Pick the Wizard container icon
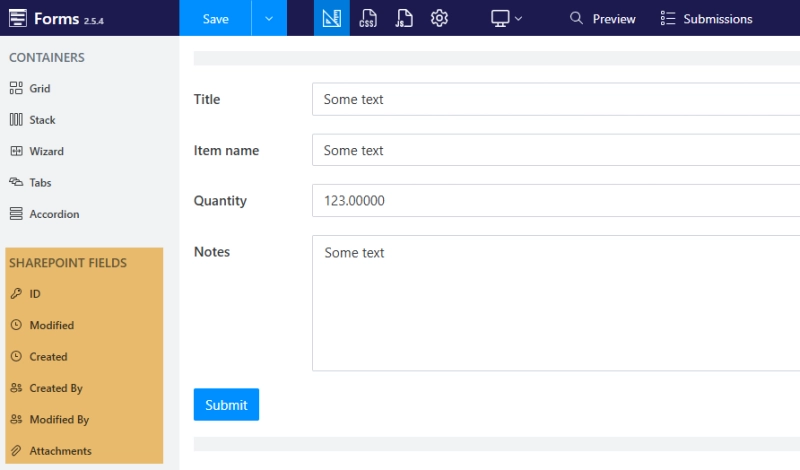800x470 pixels. coord(16,152)
